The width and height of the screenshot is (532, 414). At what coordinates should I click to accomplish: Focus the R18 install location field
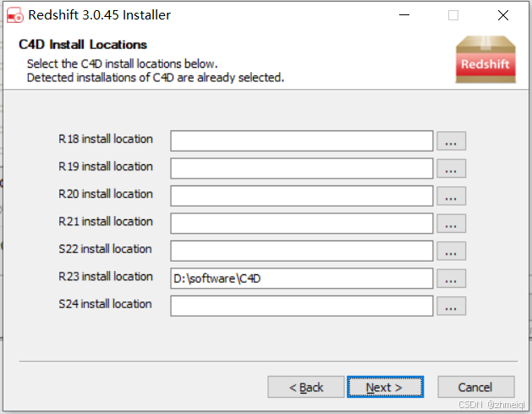[302, 141]
